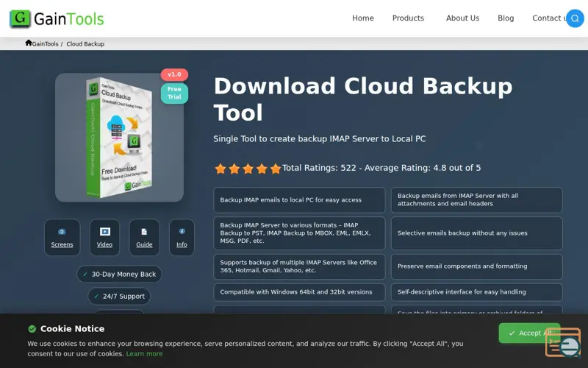Image resolution: width=588 pixels, height=368 pixels.
Task: Open the Info button
Action: tap(182, 237)
